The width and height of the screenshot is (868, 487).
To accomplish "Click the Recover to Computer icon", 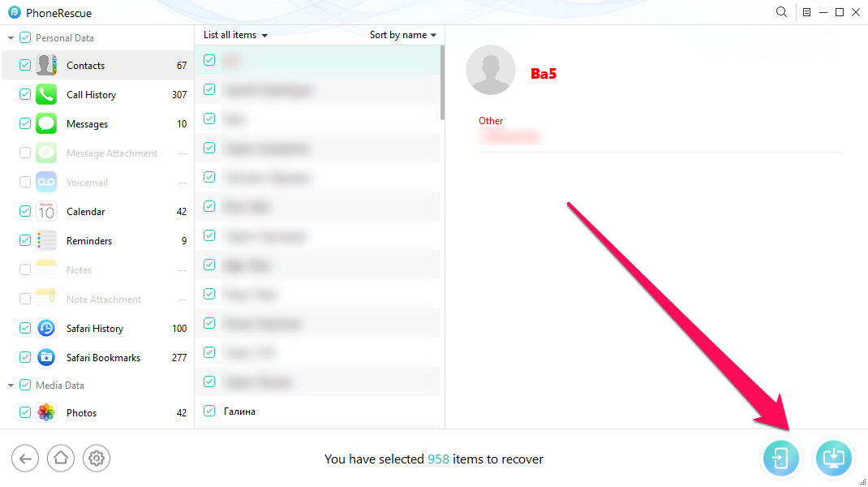I will [x=833, y=459].
